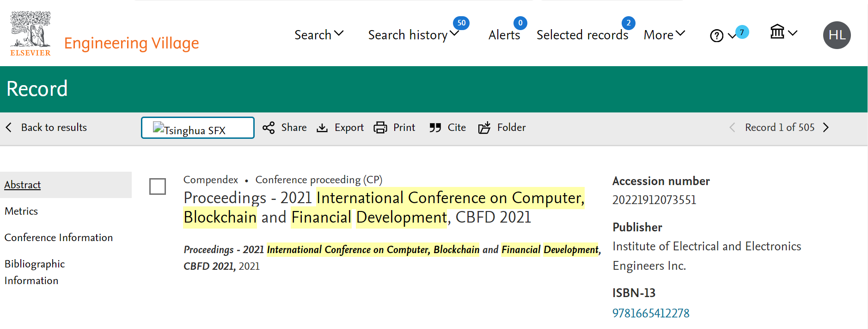Open Engineering Village home link
Screen dimensions: 868x329
(x=131, y=43)
